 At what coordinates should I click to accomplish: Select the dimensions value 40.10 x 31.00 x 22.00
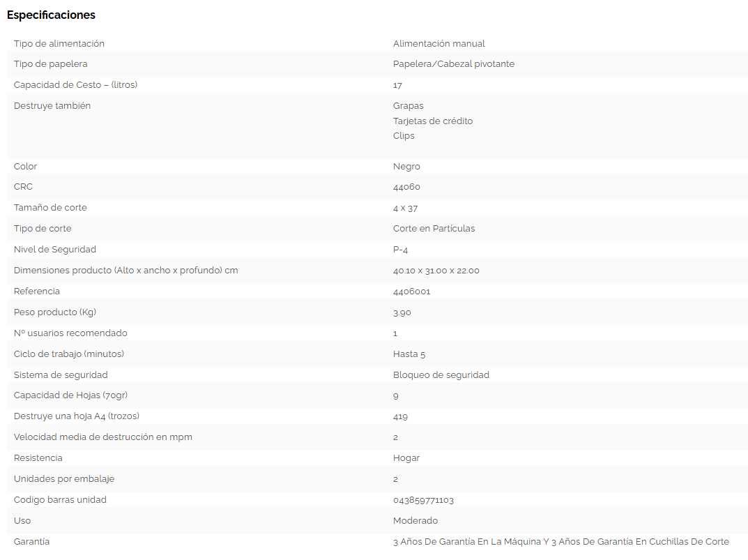(x=436, y=271)
